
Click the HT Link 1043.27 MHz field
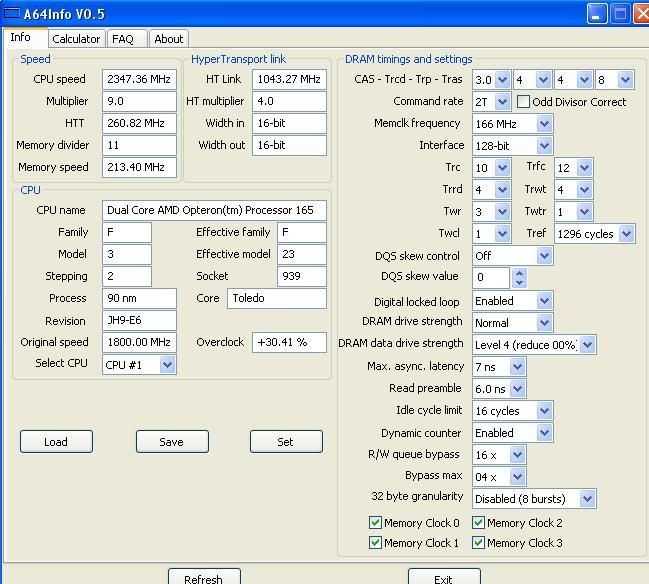(x=289, y=79)
